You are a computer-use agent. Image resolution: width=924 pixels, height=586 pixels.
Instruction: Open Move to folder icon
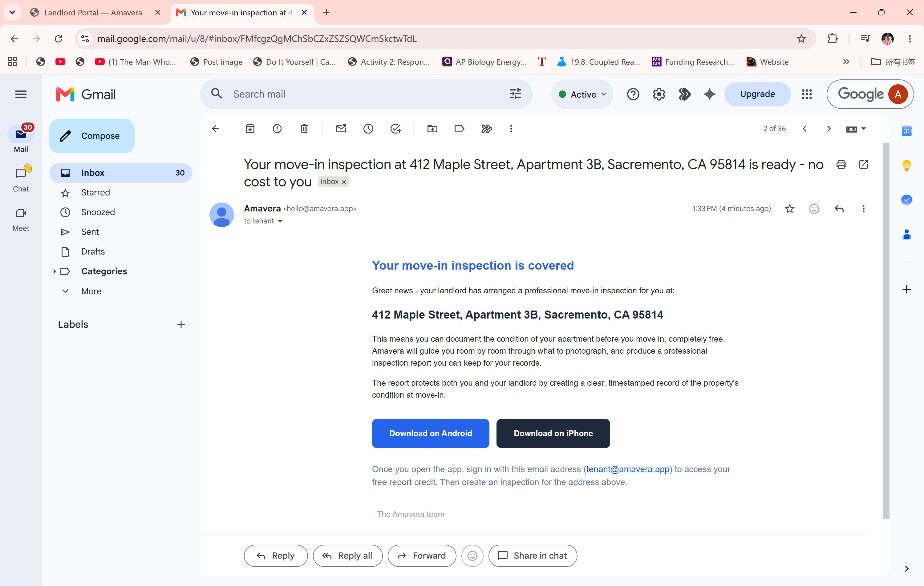[x=432, y=129]
